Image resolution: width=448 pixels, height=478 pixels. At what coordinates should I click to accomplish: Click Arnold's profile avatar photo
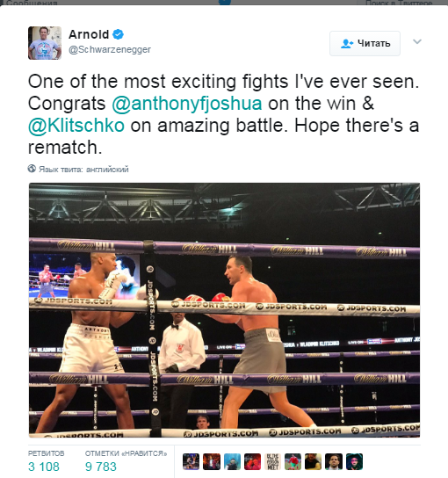(x=45, y=43)
